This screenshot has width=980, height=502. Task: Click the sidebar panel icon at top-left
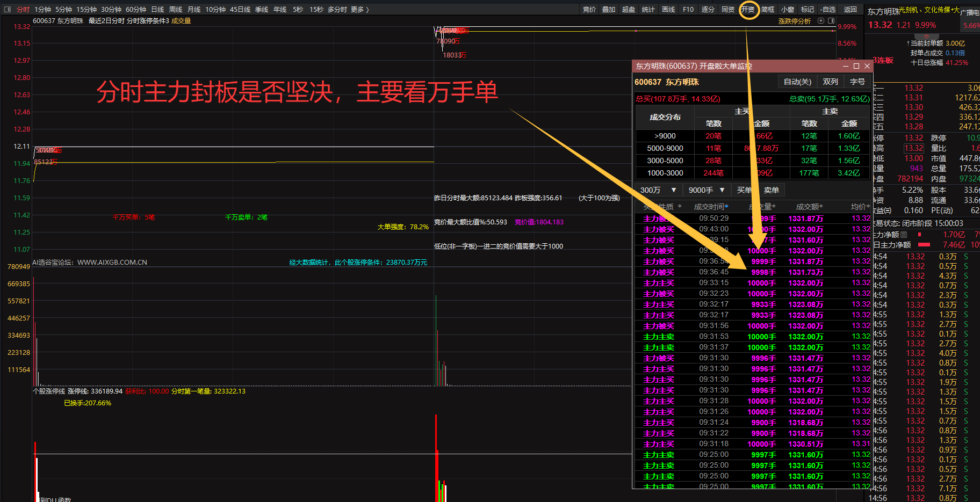[x=8, y=9]
